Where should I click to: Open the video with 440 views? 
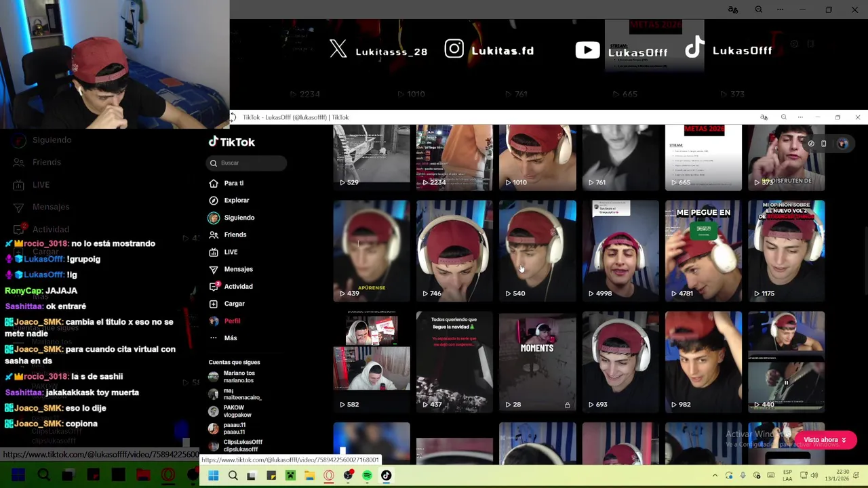[x=786, y=362]
